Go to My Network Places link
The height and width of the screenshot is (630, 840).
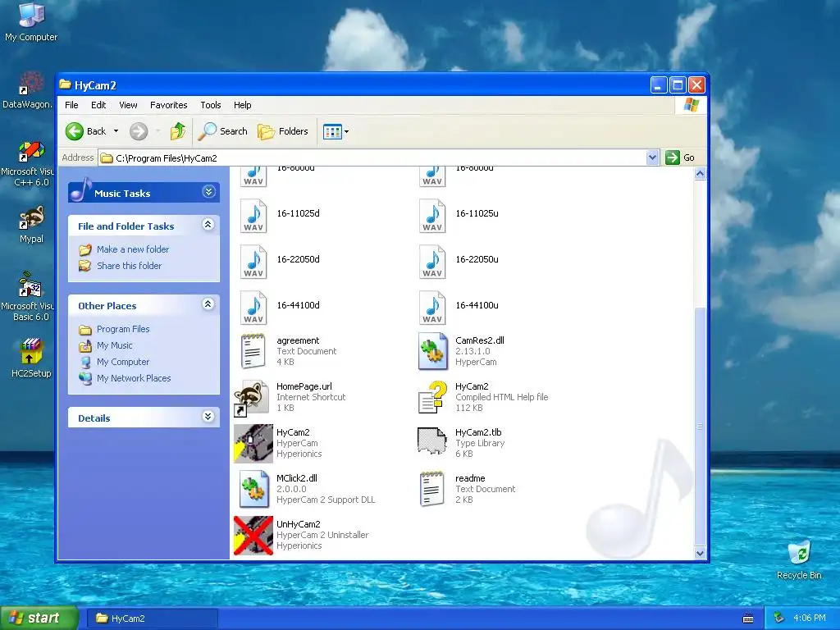click(134, 378)
